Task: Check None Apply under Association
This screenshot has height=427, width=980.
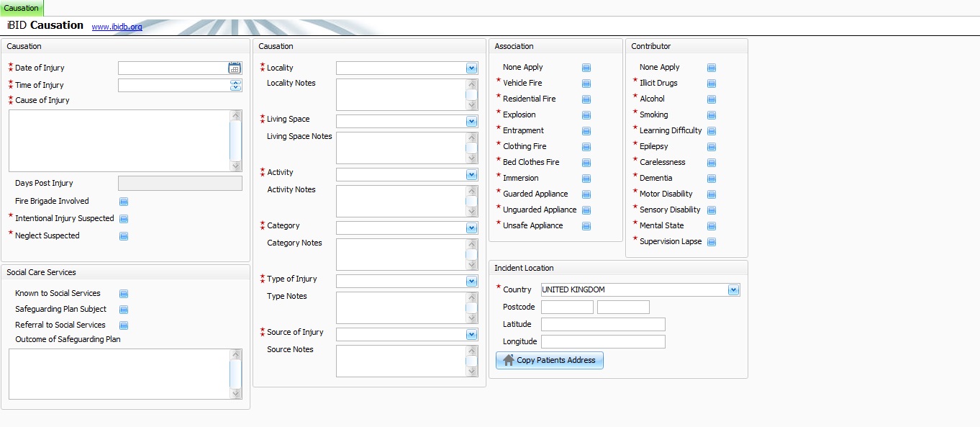Action: point(586,68)
